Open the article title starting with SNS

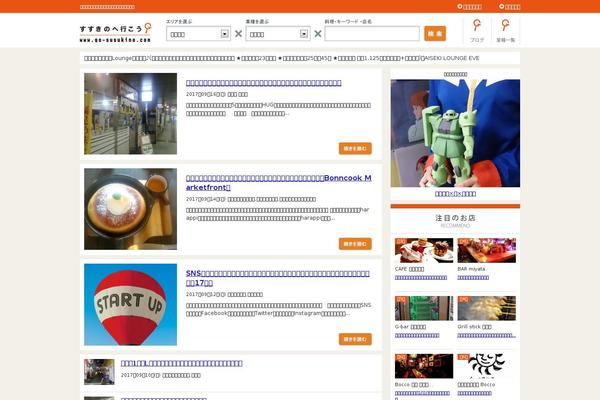click(278, 278)
